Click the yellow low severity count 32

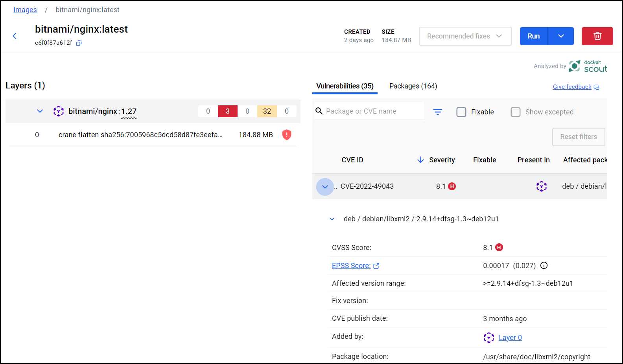click(267, 111)
